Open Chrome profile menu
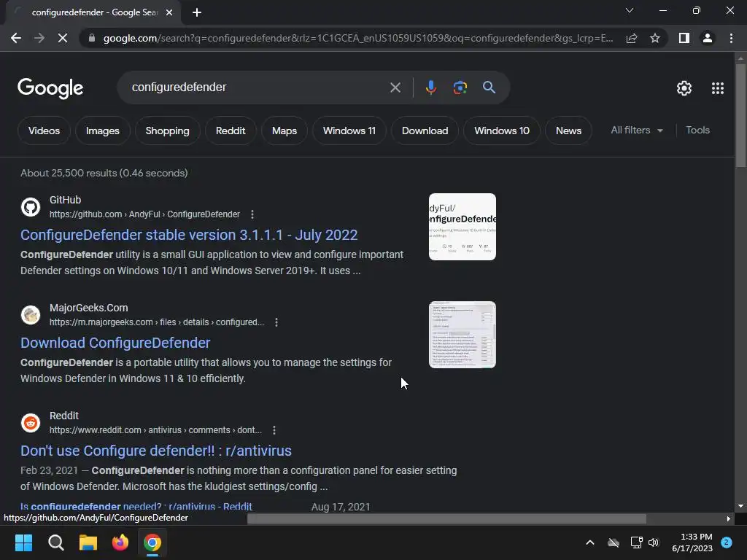The image size is (747, 560). 708,38
